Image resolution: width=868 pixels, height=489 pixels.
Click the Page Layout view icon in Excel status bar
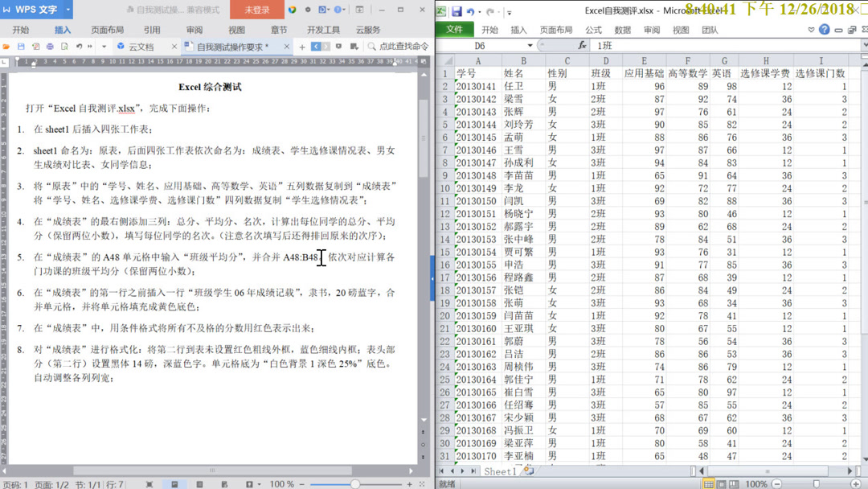(x=722, y=483)
